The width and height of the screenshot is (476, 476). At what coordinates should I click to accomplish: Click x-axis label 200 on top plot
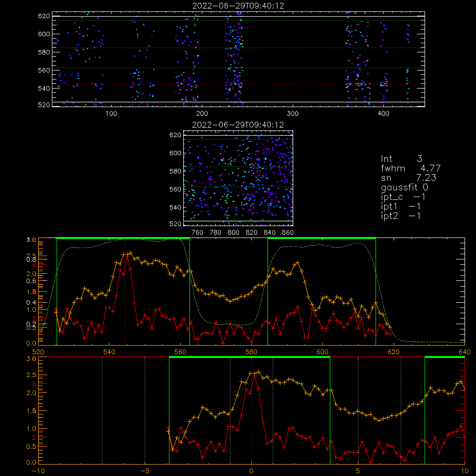(x=202, y=114)
